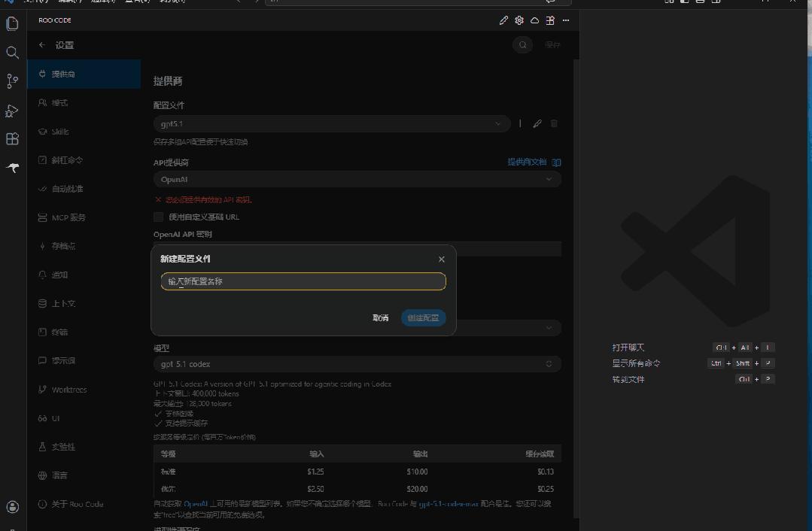Open the UI settings tab
Image resolution: width=812 pixels, height=531 pixels.
pyautogui.click(x=84, y=418)
